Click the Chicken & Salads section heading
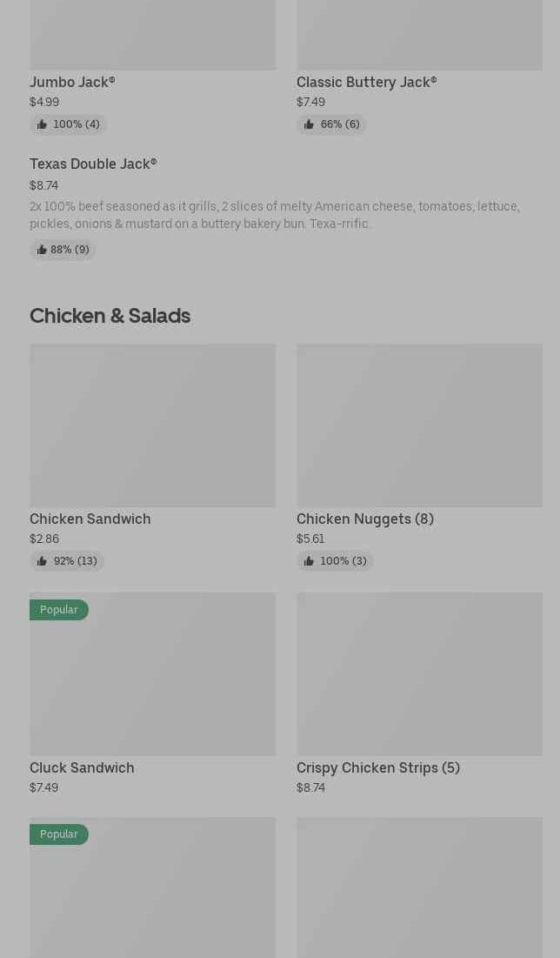Screen dimensions: 560x958 point(110,315)
